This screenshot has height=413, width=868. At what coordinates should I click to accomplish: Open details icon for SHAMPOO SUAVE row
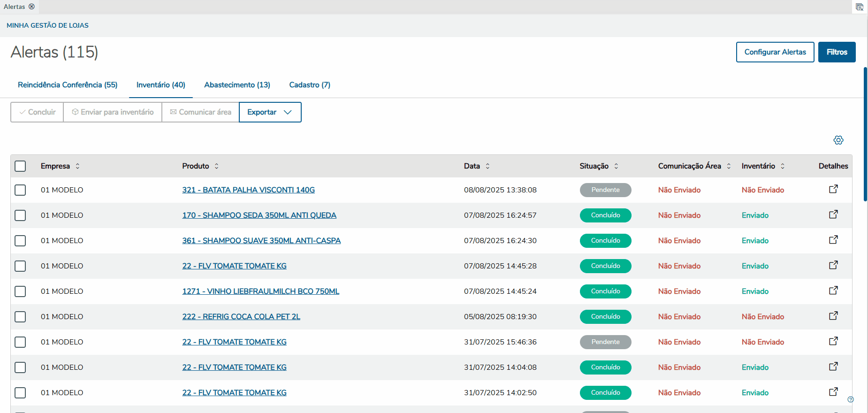tap(833, 240)
